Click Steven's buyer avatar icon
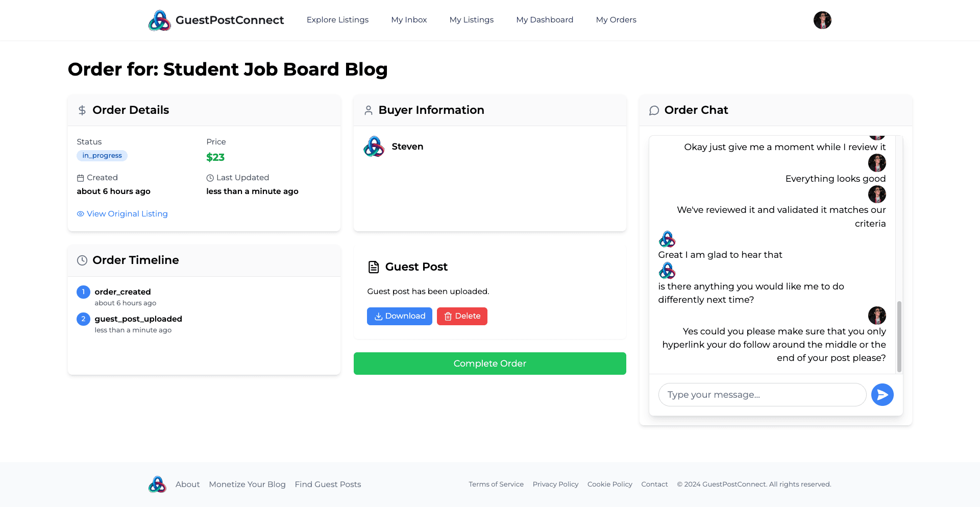 coord(374,147)
